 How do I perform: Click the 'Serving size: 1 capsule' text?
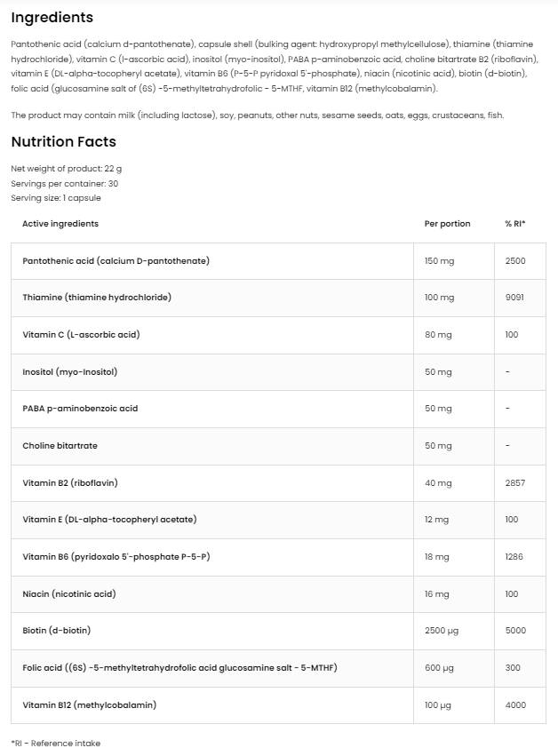click(x=56, y=197)
